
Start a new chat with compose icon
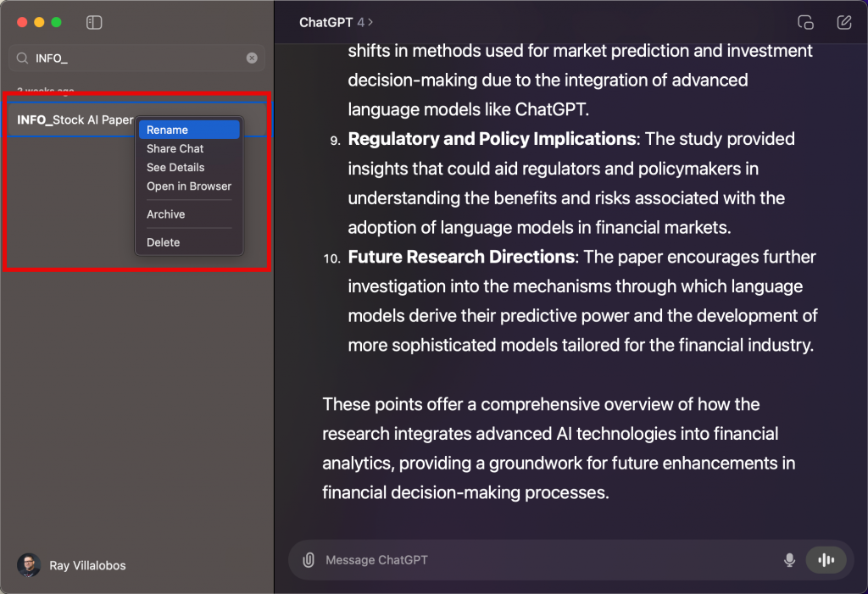coord(843,23)
